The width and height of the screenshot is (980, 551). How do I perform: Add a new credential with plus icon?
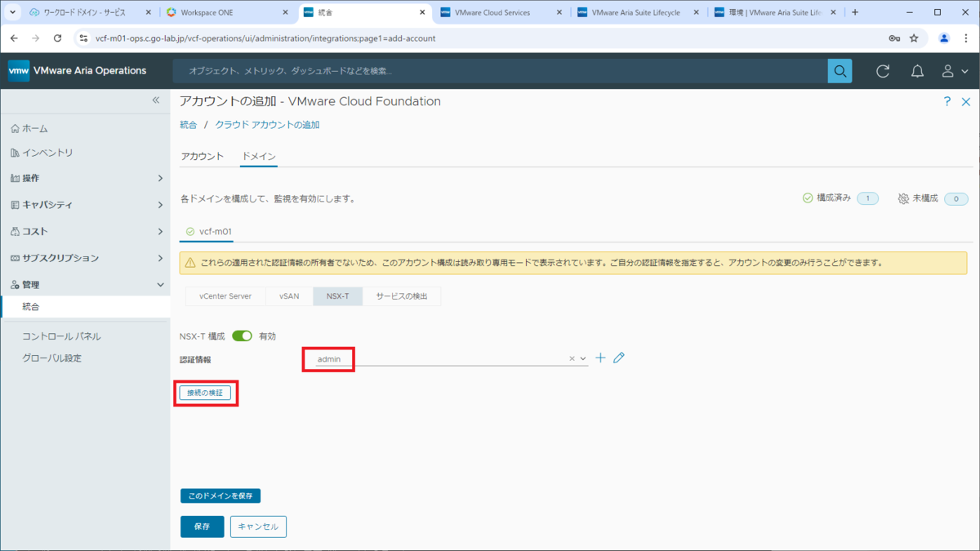600,358
